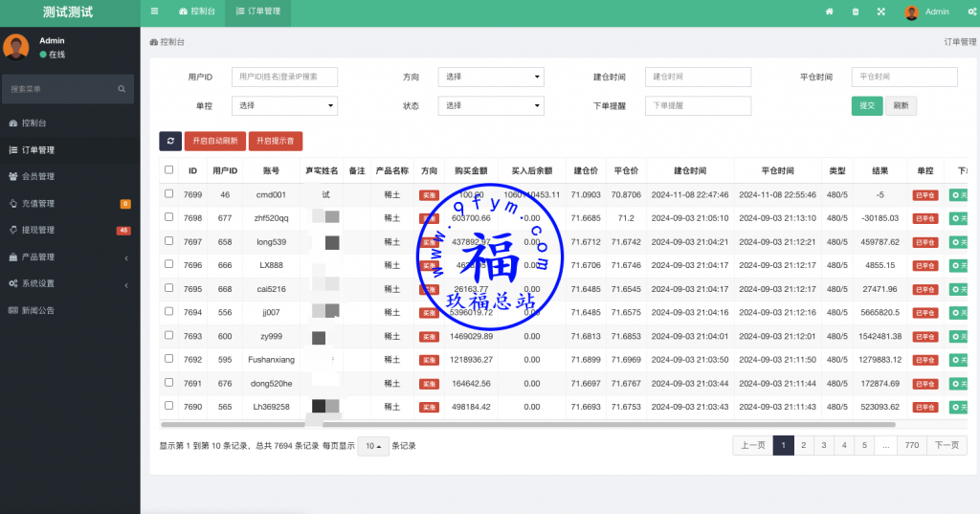Expand the 产品管理 sidebar submenu
980x514 pixels.
(x=67, y=257)
